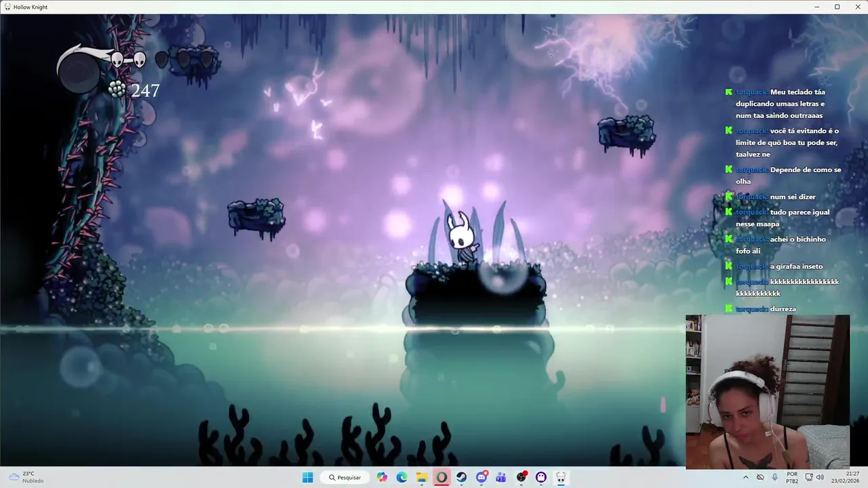Image resolution: width=868 pixels, height=488 pixels.
Task: Click the crossed-out cloud tray icon
Action: pos(760,477)
